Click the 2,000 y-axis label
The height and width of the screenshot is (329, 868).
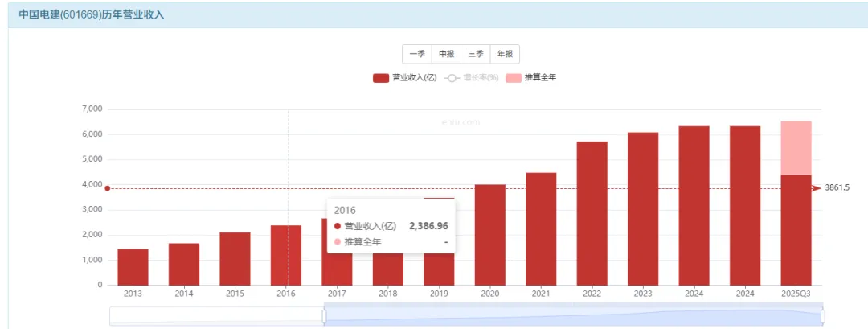pyautogui.click(x=92, y=235)
